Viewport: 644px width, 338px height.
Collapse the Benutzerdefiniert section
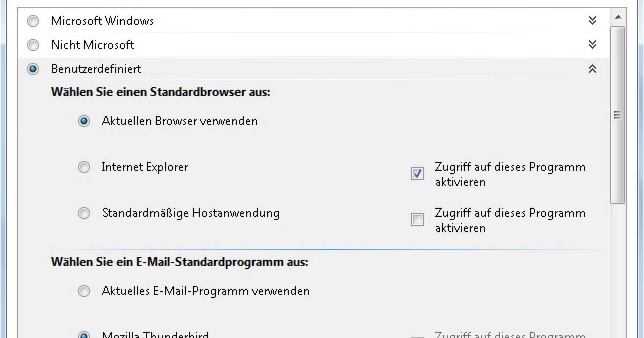pyautogui.click(x=592, y=69)
